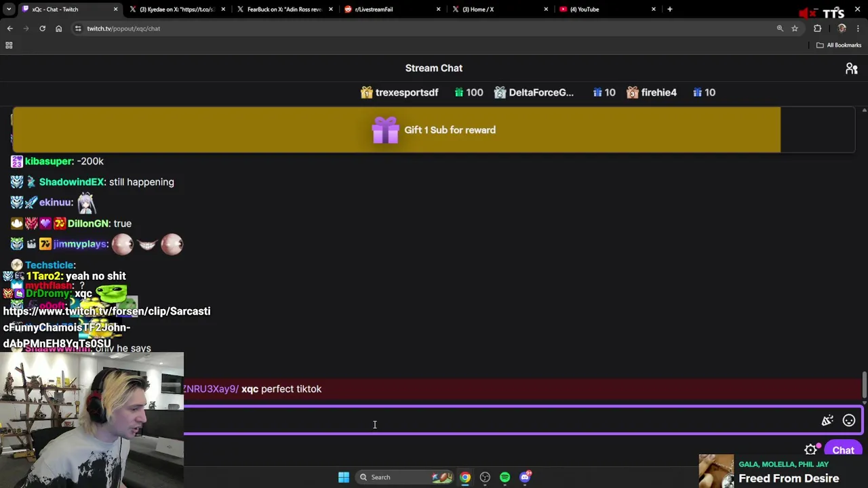Select third gifter firehie4
868x488 pixels.
pyautogui.click(x=651, y=93)
